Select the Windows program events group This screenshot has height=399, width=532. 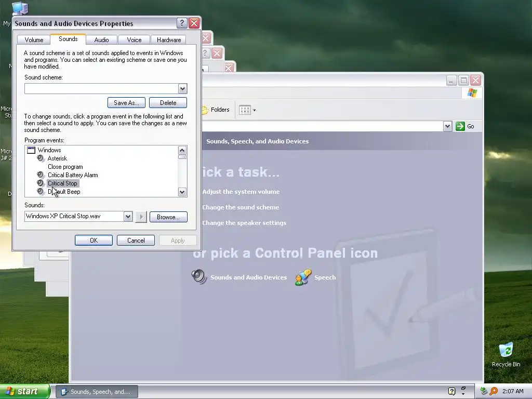click(x=49, y=150)
